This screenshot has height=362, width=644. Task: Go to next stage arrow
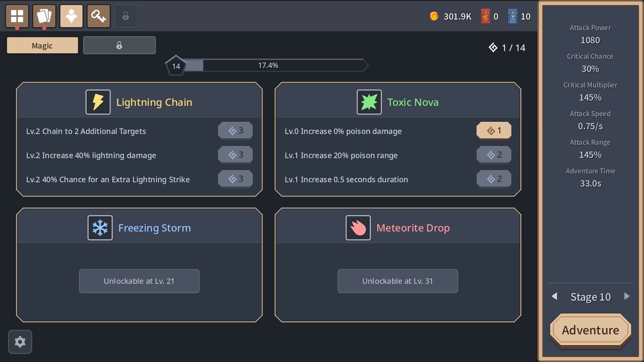(627, 296)
